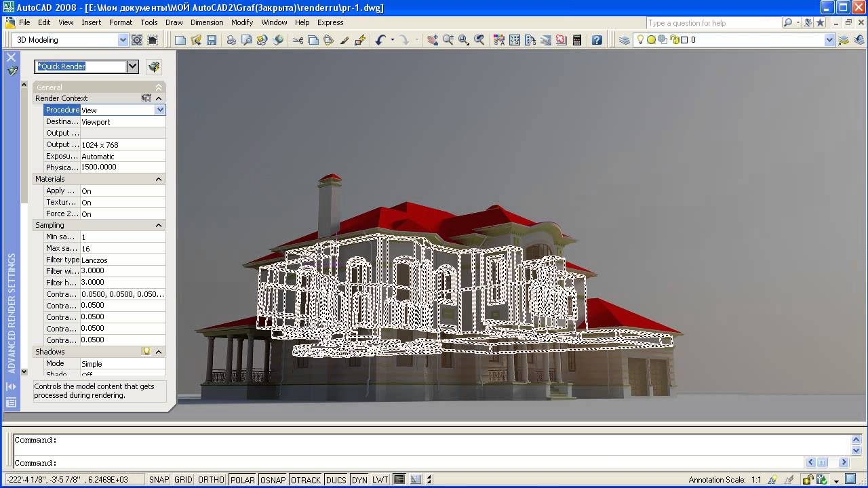Click the palette Properties icon at strip bottom
The height and width of the screenshot is (488, 868).
(x=11, y=403)
